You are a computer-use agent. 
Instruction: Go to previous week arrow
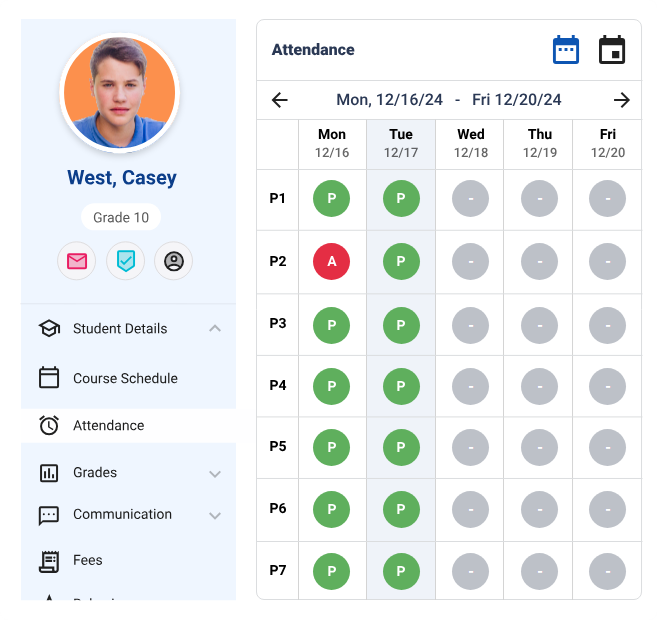pos(280,100)
